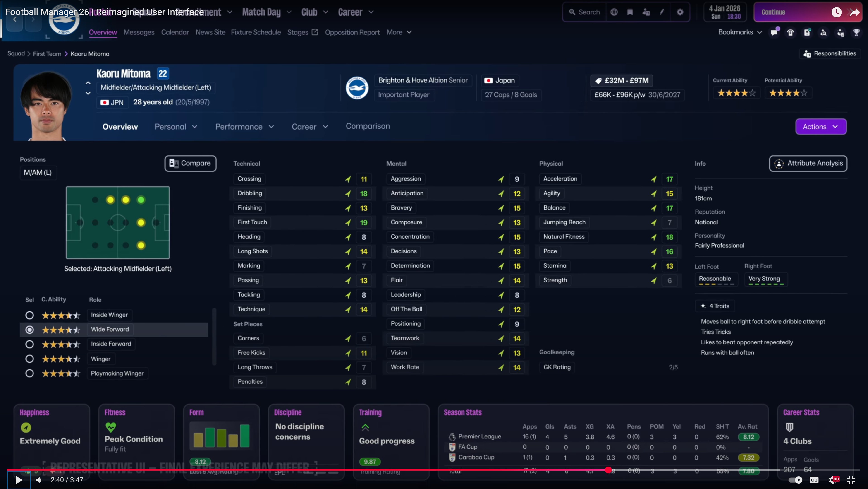Screen dimensions: 868x489
Task: Click the bookmark flag icon beside search
Action: click(x=630, y=12)
